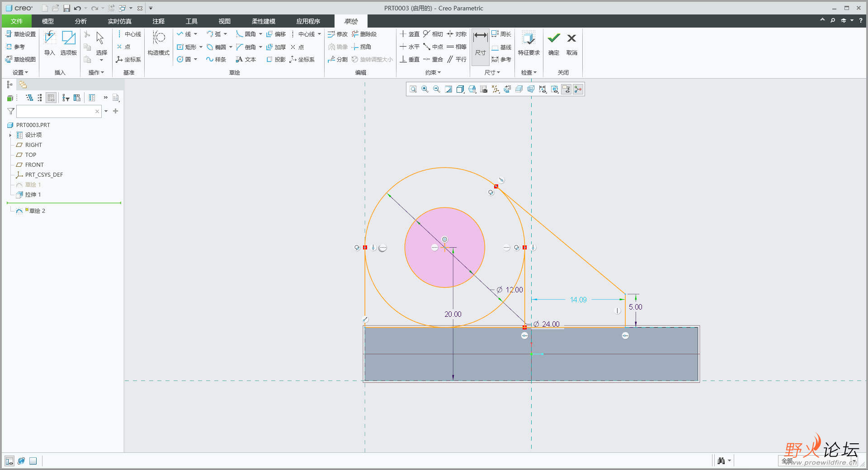
Task: Toggle the shaded-with-edges display style icon
Action: tap(460, 89)
